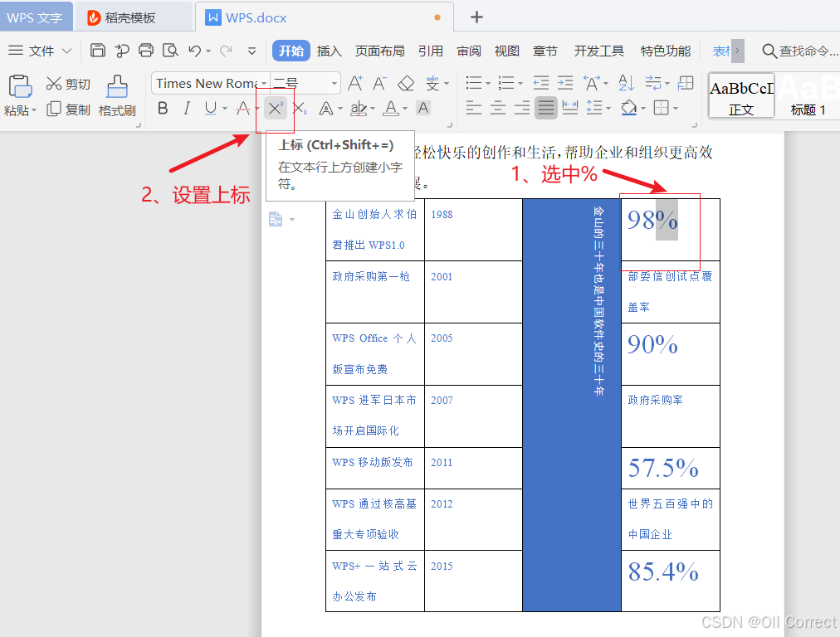Click the paste options icon beside table

pos(276,219)
